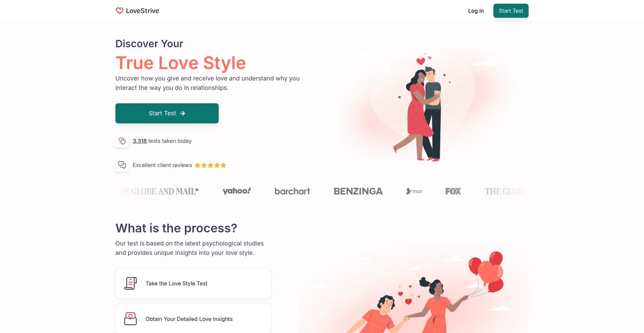The image size is (644, 333).
Task: Click the arrow icon in Start Test
Action: [182, 113]
